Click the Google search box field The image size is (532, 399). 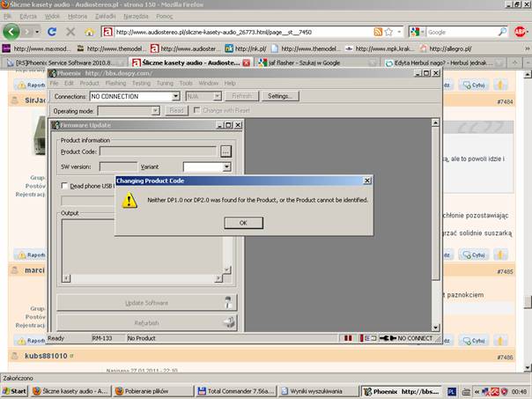(x=462, y=33)
